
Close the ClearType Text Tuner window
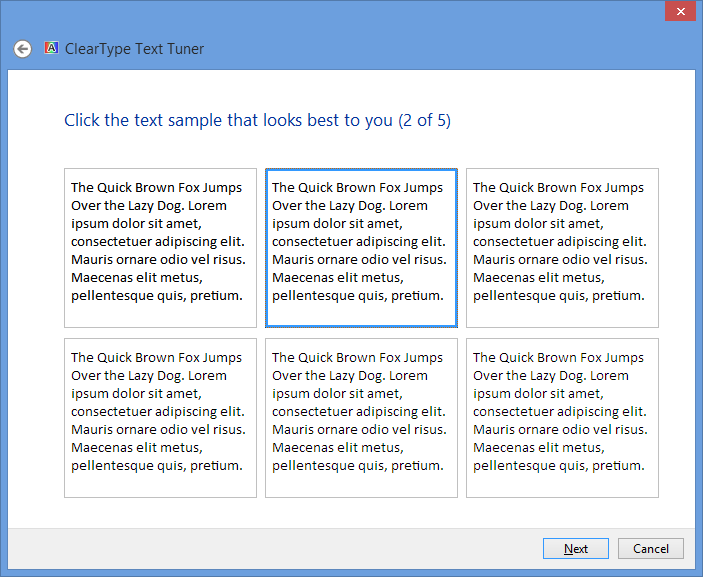680,12
